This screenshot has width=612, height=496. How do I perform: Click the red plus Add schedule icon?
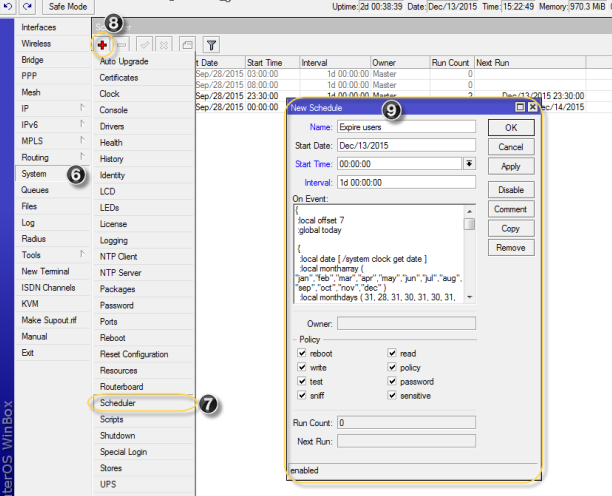tap(103, 45)
